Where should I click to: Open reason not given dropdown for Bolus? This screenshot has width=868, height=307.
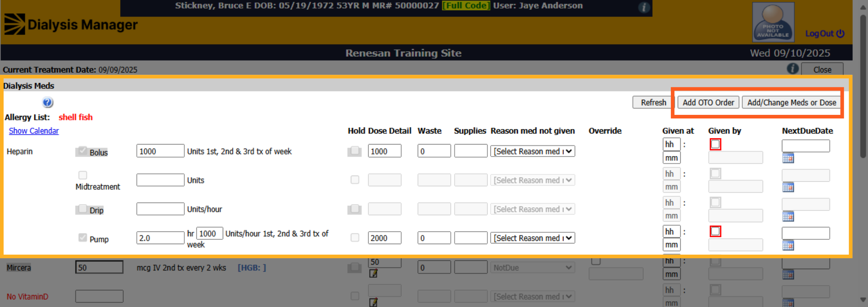533,151
